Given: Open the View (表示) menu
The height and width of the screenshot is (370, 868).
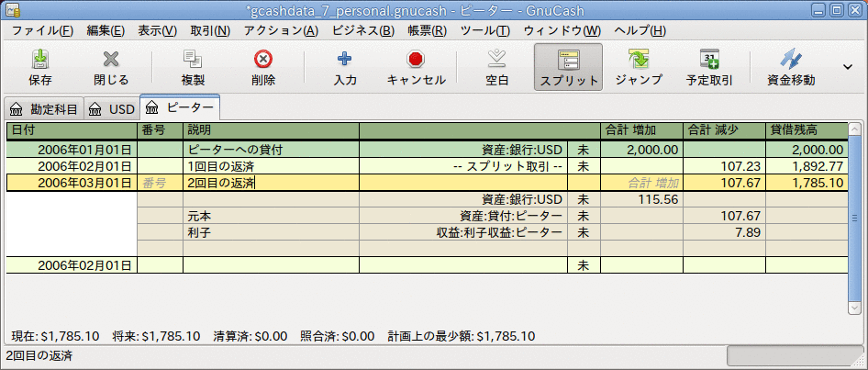Looking at the screenshot, I should [x=157, y=30].
